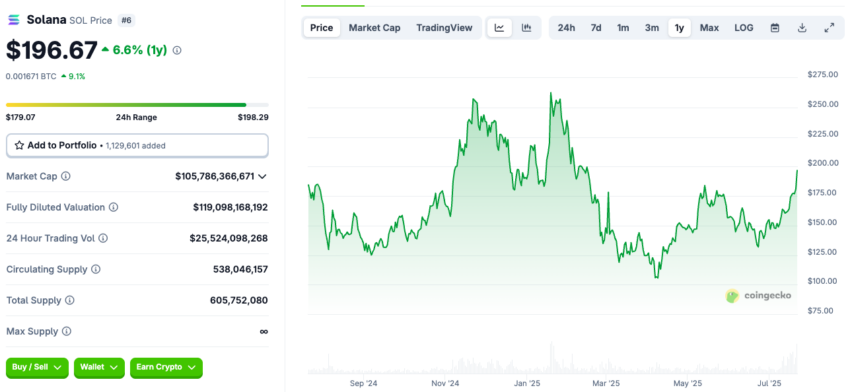The height and width of the screenshot is (392, 850).
Task: Open the Earn Crypto dropdown
Action: pyautogui.click(x=166, y=368)
